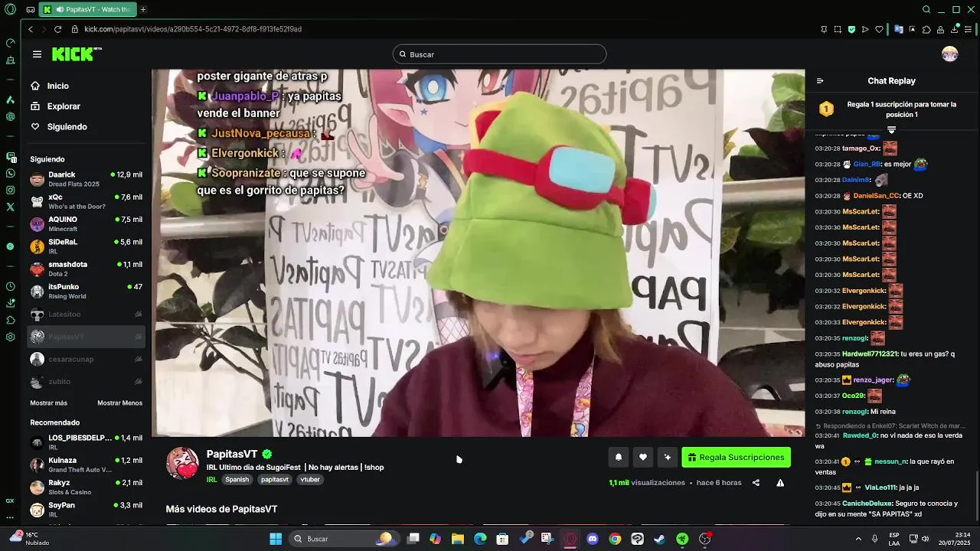Open AQUINO channel in followed list

point(87,223)
